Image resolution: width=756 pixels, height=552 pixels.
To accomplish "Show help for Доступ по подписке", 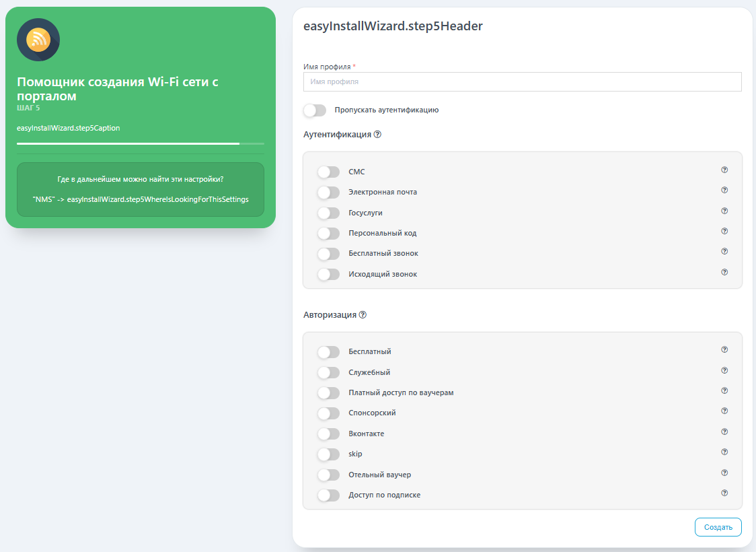I will [724, 493].
